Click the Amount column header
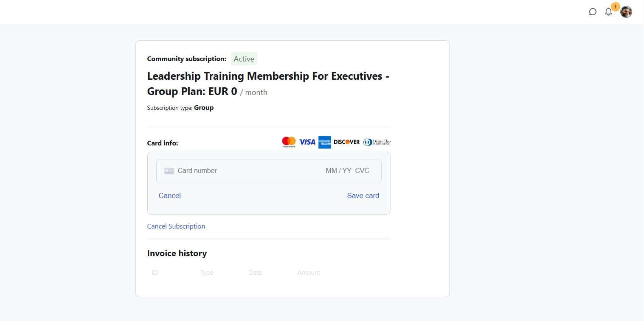The image size is (644, 321). [309, 273]
